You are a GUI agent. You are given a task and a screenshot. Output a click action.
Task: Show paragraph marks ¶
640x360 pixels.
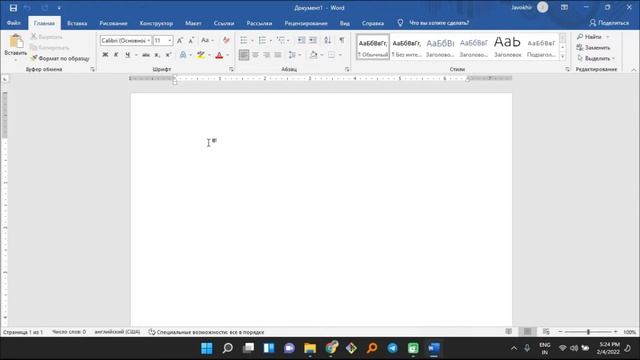[x=342, y=40]
